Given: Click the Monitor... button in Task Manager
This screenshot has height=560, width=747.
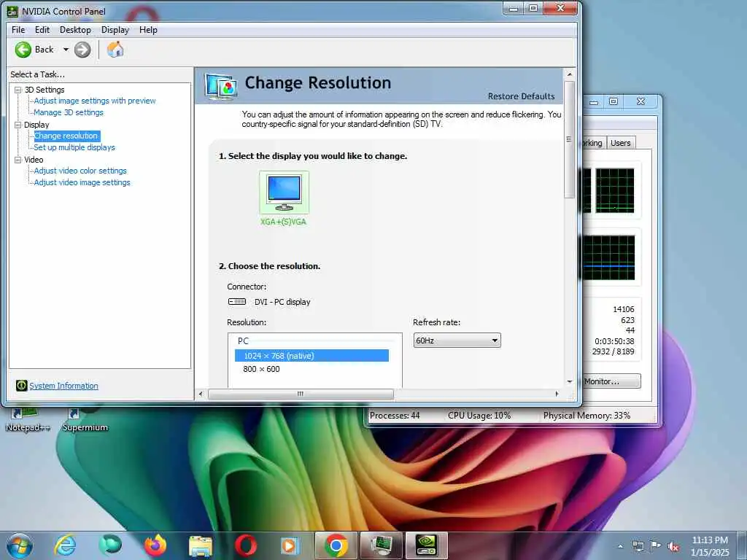Looking at the screenshot, I should 612,381.
